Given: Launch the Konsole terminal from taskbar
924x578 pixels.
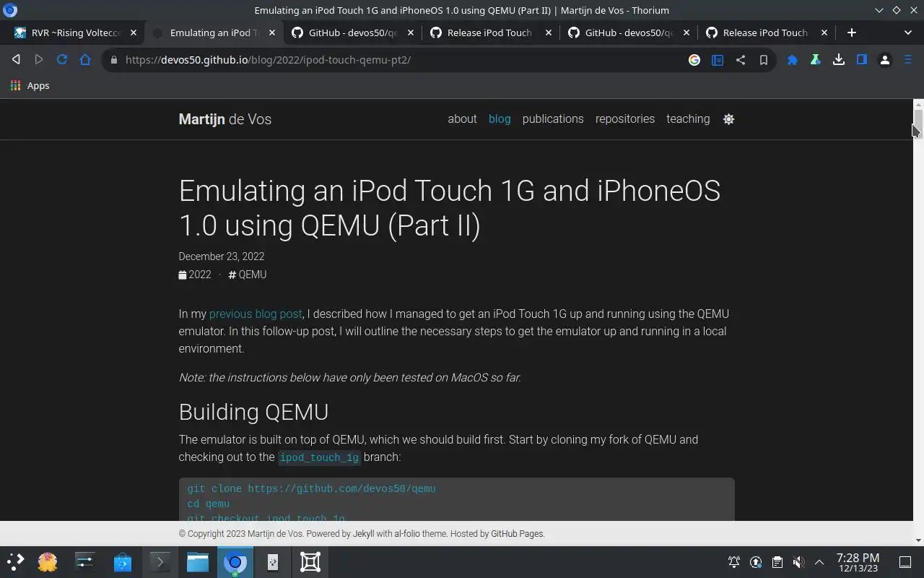Looking at the screenshot, I should pyautogui.click(x=160, y=562).
